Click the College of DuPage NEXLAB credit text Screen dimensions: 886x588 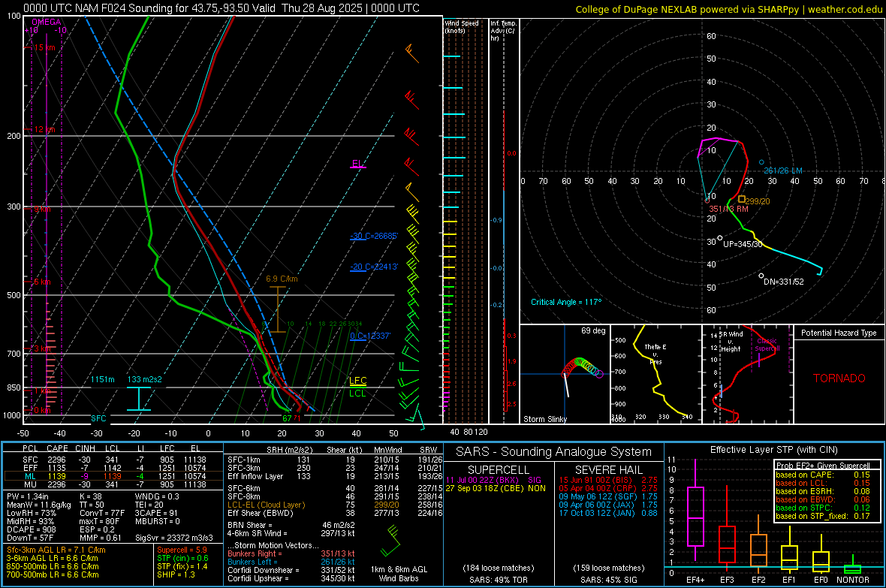point(728,9)
